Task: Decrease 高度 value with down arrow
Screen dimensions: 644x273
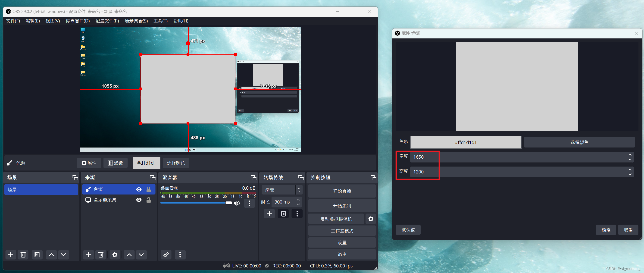Action: 630,174
